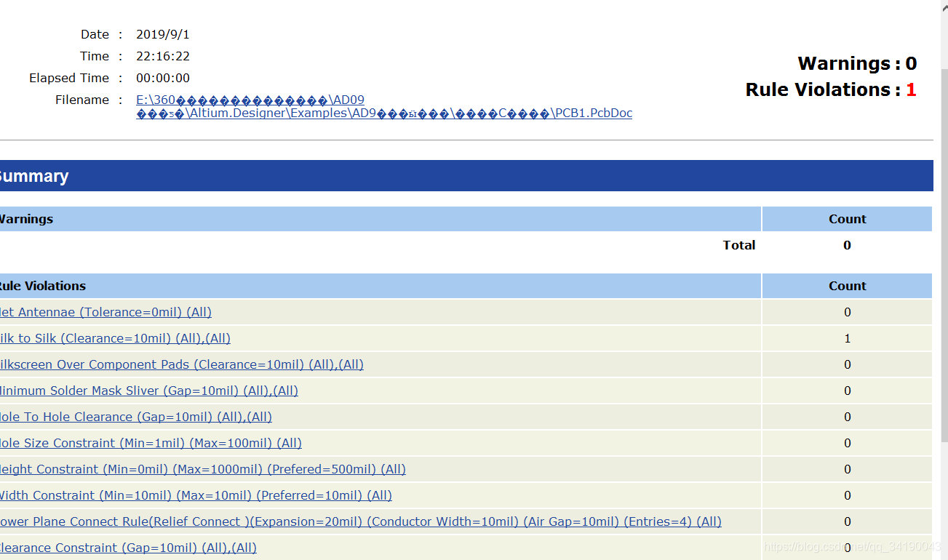Select the Summary section header
This screenshot has width=948, height=560.
tap(466, 176)
